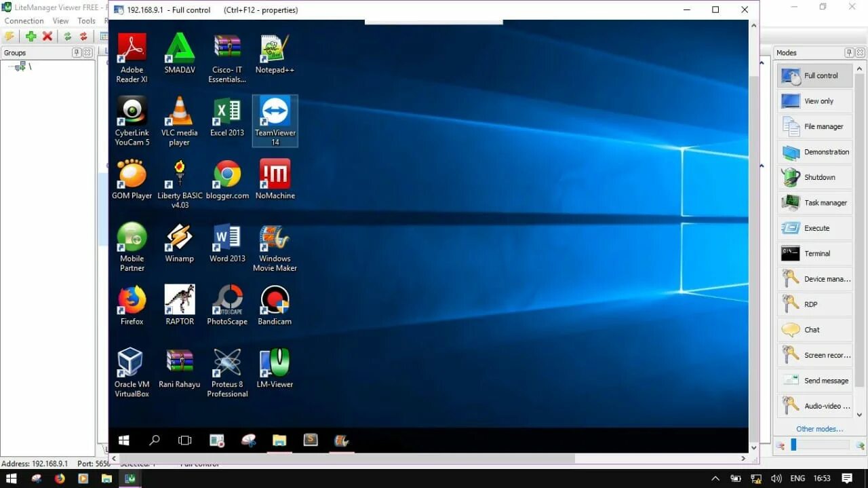Pin the Modes panel

click(849, 52)
